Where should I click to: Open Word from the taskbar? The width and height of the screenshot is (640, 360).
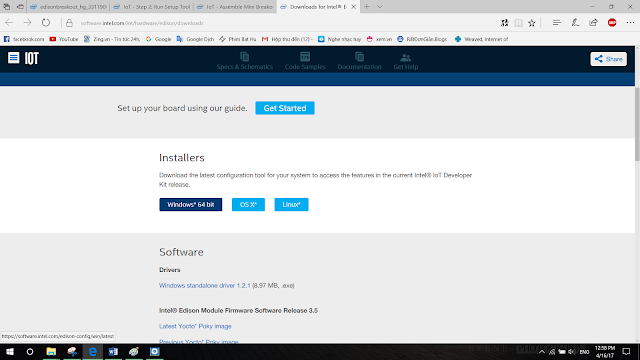[x=113, y=351]
